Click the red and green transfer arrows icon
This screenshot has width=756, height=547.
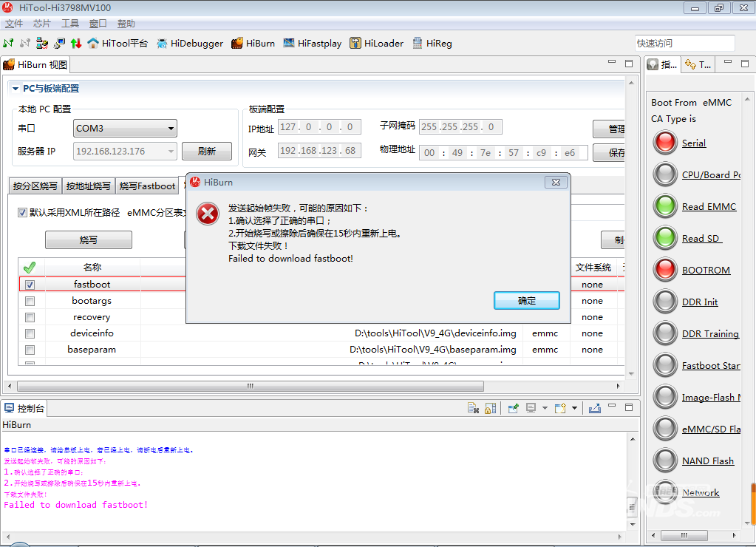[x=75, y=43]
